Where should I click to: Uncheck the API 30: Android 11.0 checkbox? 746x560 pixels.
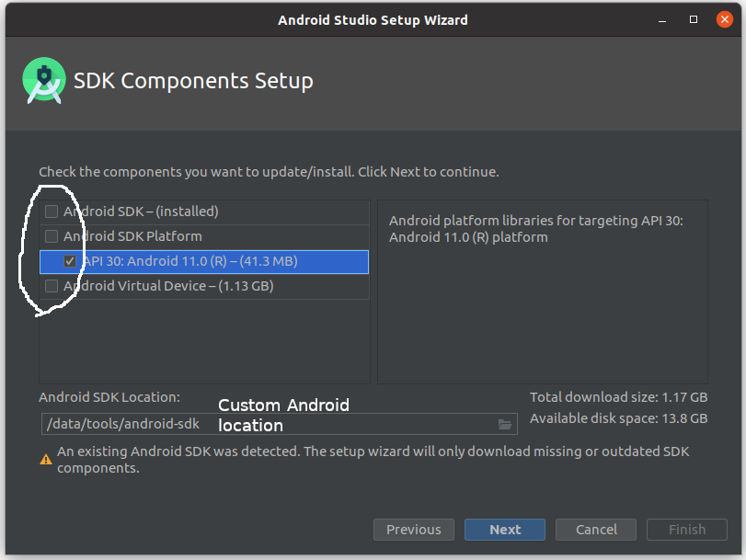70,261
